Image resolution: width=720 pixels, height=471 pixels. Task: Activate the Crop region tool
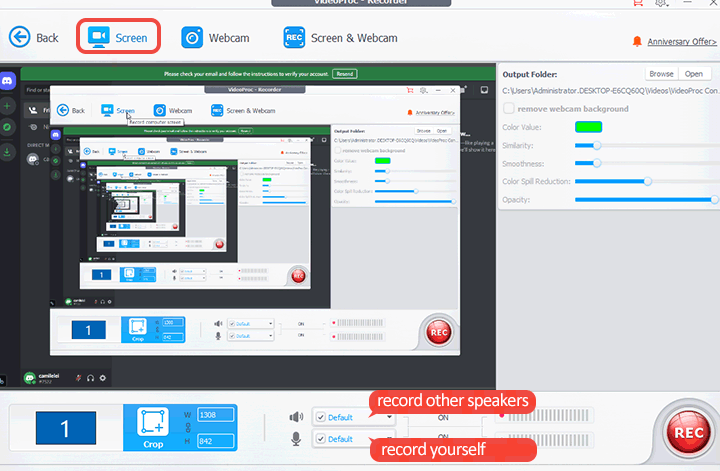153,427
